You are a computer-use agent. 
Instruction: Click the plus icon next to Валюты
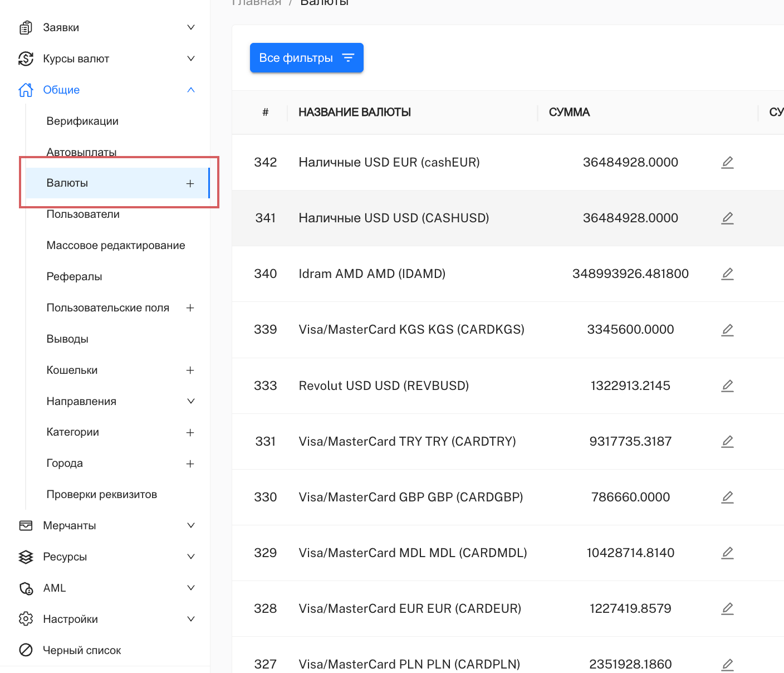click(190, 183)
